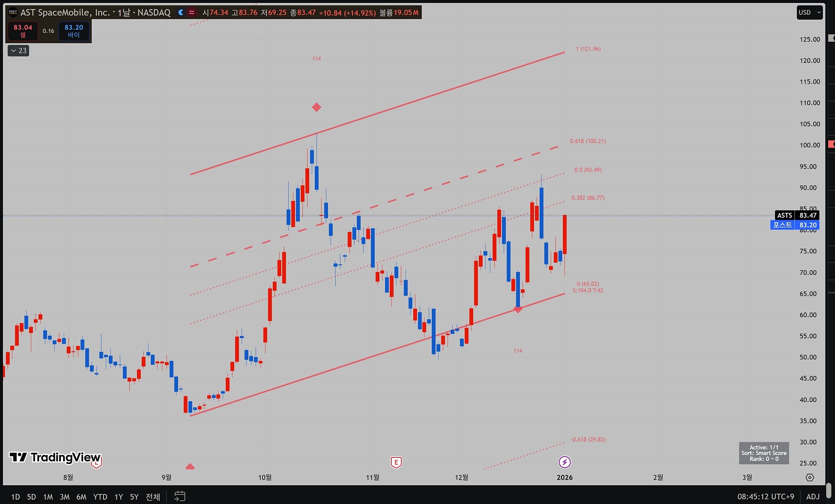The width and height of the screenshot is (835, 504).
Task: Click the red approximate-equals indicator icon
Action: pos(191,13)
